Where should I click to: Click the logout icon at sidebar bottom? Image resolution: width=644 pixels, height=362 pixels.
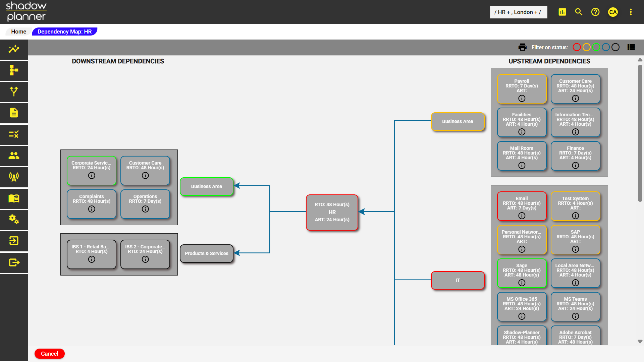point(13,262)
